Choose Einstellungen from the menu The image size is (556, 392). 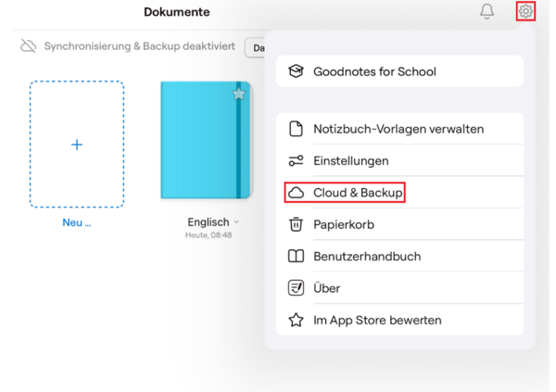pos(399,160)
